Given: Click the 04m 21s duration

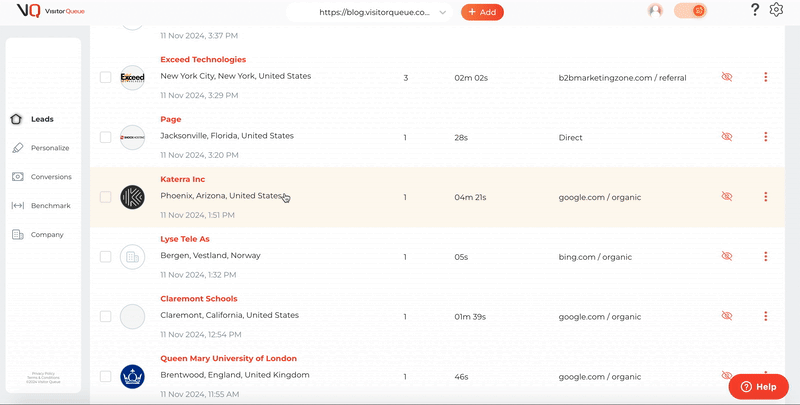Looking at the screenshot, I should coord(469,197).
